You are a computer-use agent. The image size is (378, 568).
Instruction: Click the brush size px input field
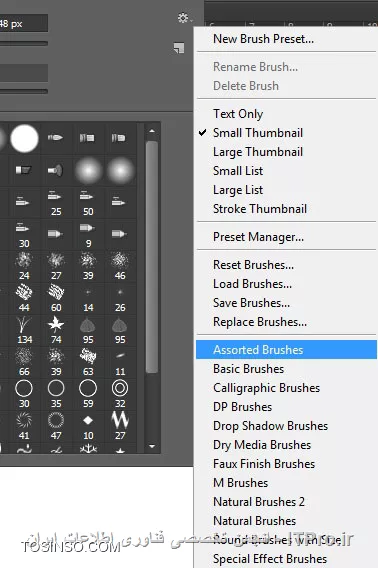point(24,24)
